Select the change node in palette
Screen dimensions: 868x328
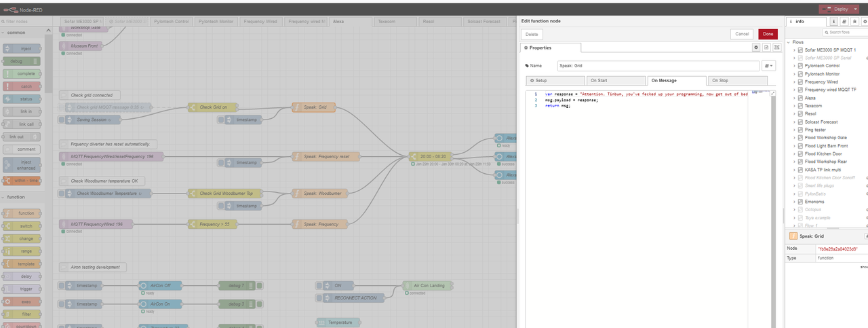[x=23, y=238]
